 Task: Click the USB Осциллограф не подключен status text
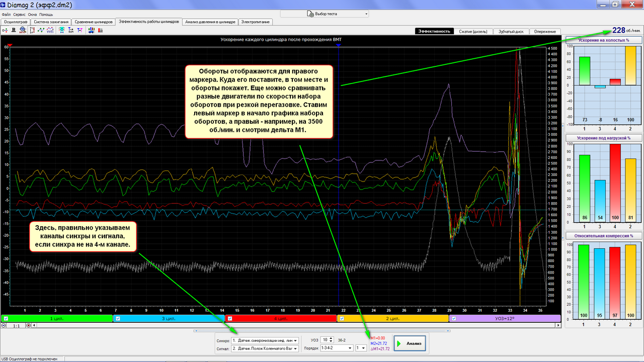point(29,359)
